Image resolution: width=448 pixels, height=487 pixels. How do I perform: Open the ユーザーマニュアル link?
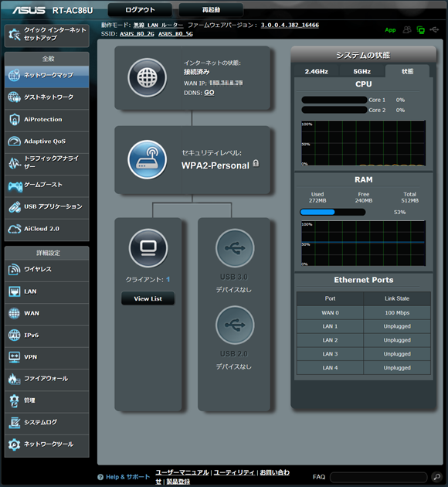pyautogui.click(x=182, y=472)
